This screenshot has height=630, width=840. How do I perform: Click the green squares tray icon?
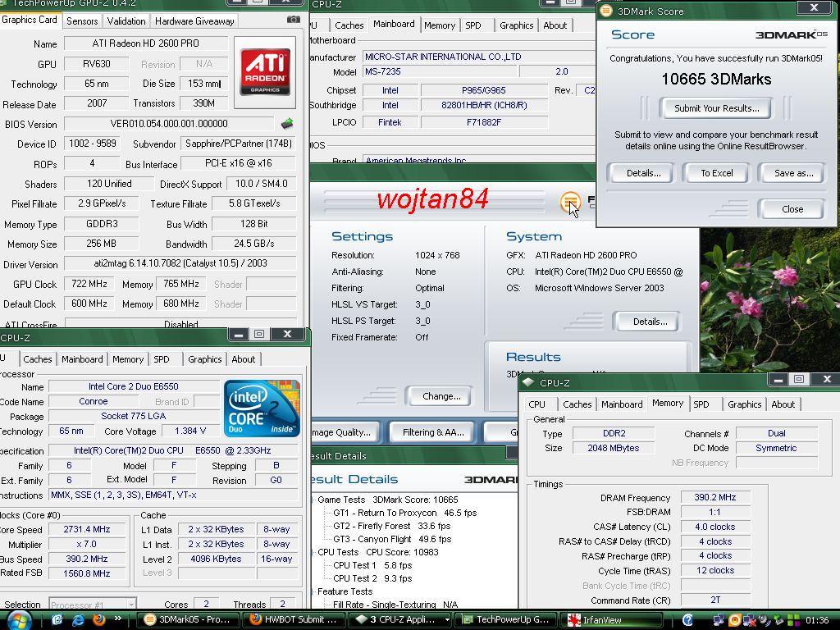tap(793, 620)
